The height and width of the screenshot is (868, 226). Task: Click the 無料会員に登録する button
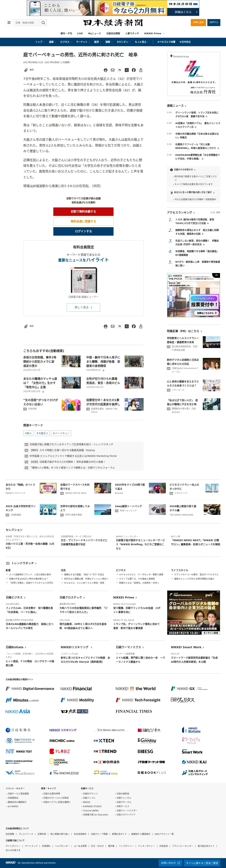83,221
